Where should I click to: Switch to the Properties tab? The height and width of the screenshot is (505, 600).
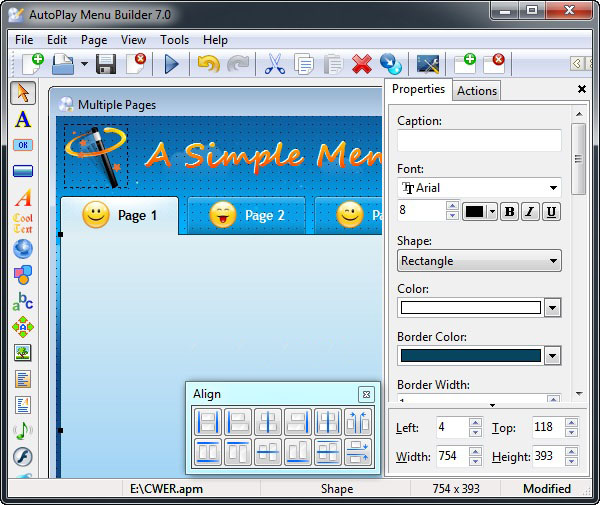coord(418,89)
